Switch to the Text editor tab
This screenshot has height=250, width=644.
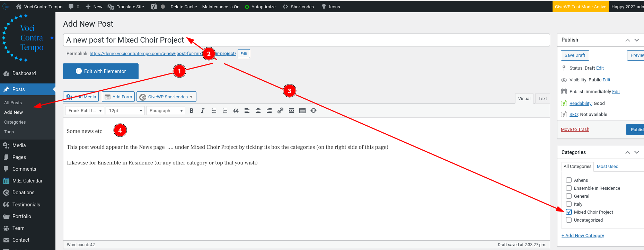click(x=542, y=99)
